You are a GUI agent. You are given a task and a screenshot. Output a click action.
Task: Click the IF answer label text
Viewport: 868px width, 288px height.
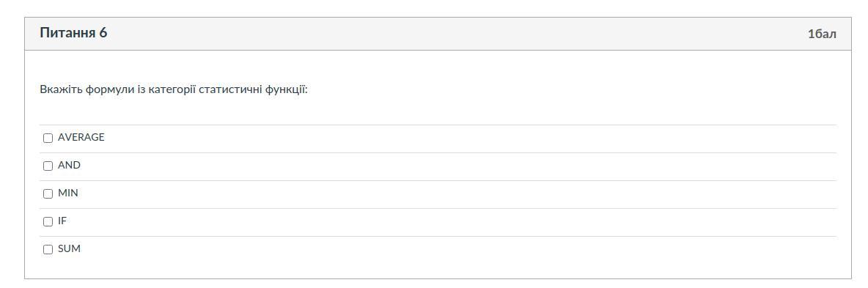point(62,221)
